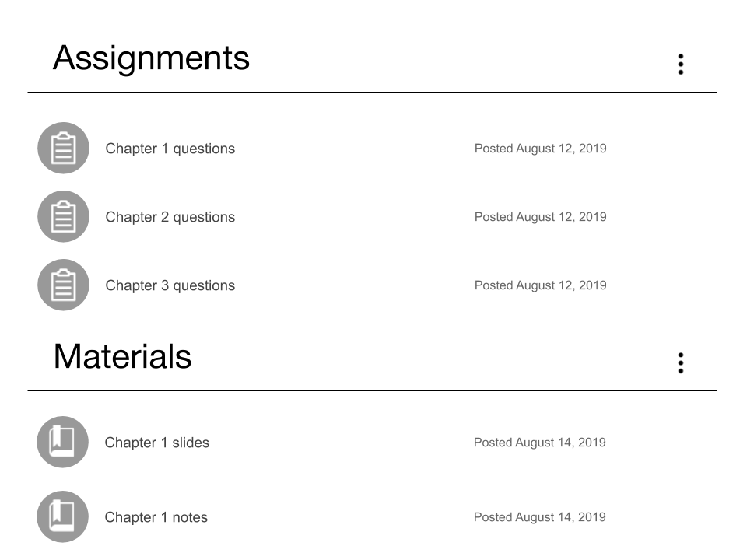Click posted date of Chapter 3 questions
This screenshot has height=560, width=747.
point(540,285)
